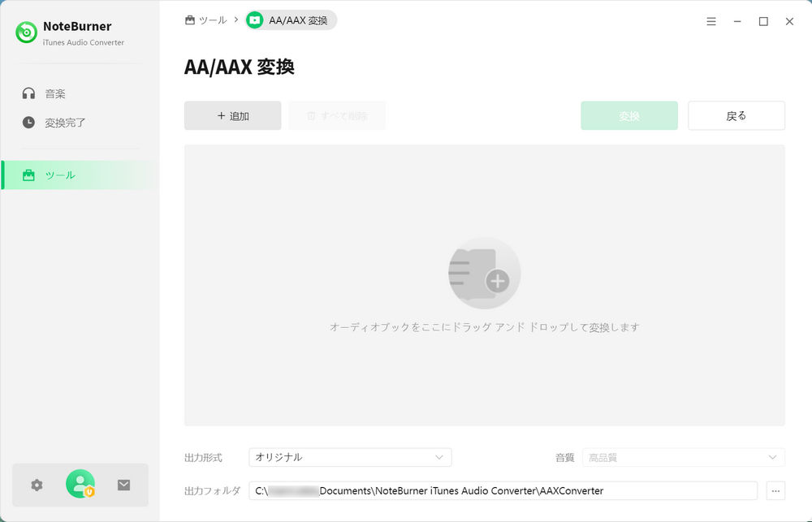Open the feedback mail icon
The image size is (812, 522).
click(x=123, y=485)
